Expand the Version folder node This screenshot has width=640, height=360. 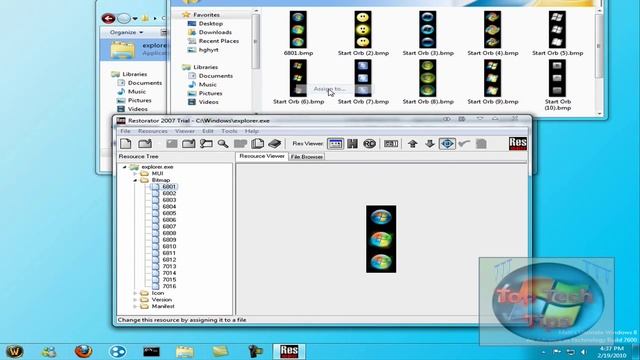tap(135, 300)
